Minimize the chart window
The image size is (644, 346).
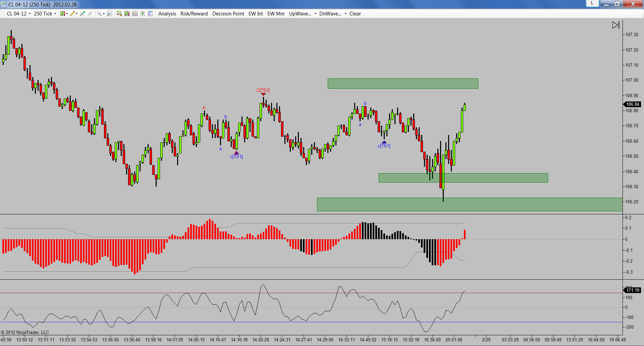(x=606, y=4)
